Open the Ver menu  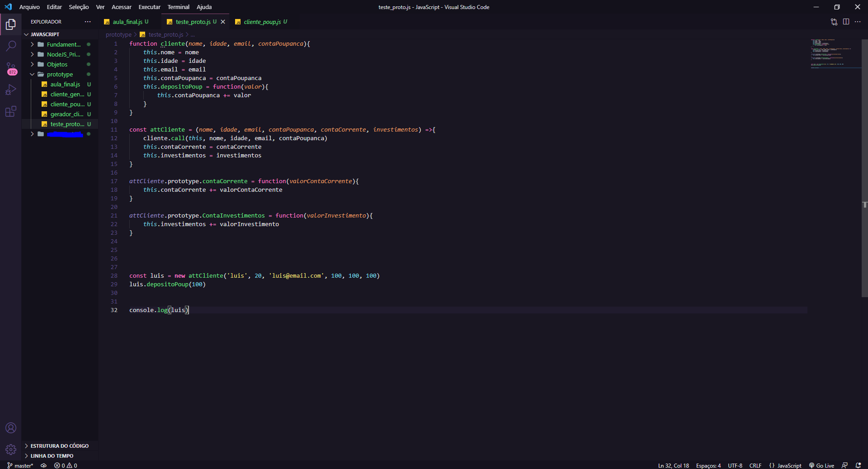pyautogui.click(x=100, y=7)
